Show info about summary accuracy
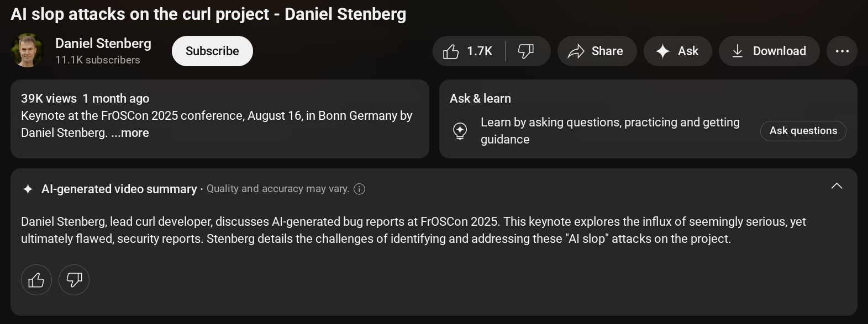Image resolution: width=868 pixels, height=324 pixels. click(359, 189)
